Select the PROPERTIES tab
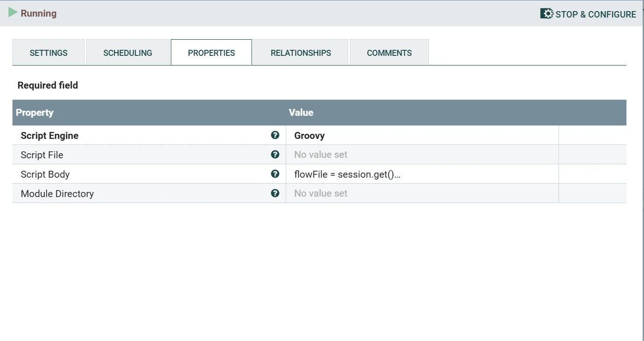The width and height of the screenshot is (644, 341). click(x=211, y=53)
